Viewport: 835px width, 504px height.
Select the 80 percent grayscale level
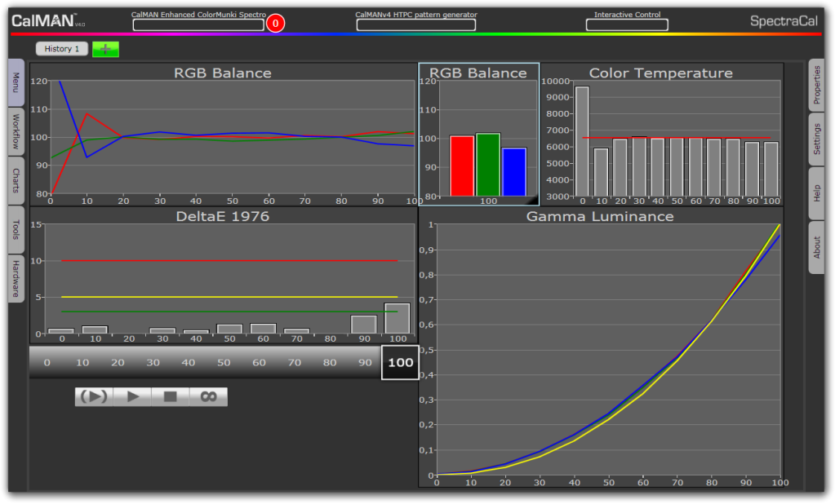(330, 362)
